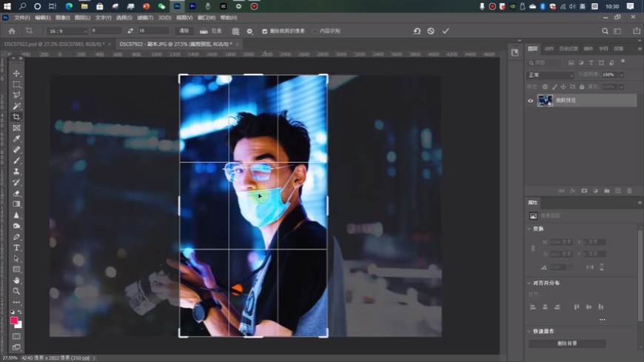The height and width of the screenshot is (362, 644).
Task: Select the Magic Wand tool
Action: [x=16, y=107]
